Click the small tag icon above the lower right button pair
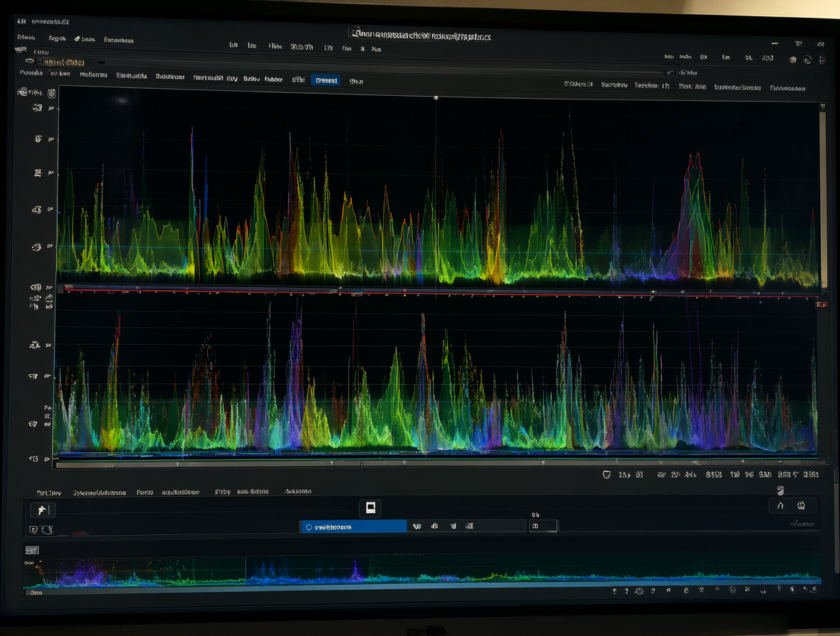840x636 pixels. [x=780, y=490]
